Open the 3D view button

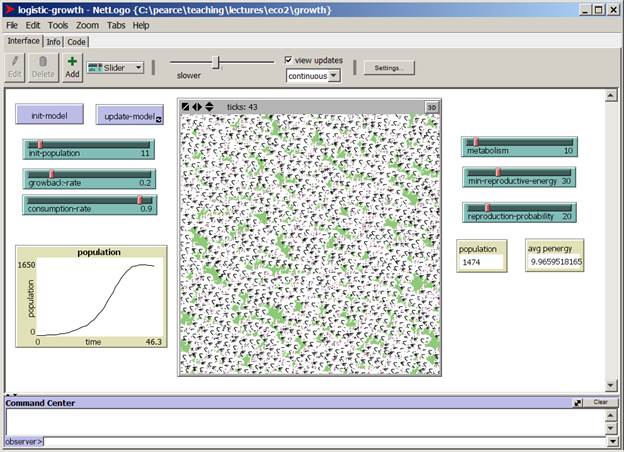coord(432,107)
